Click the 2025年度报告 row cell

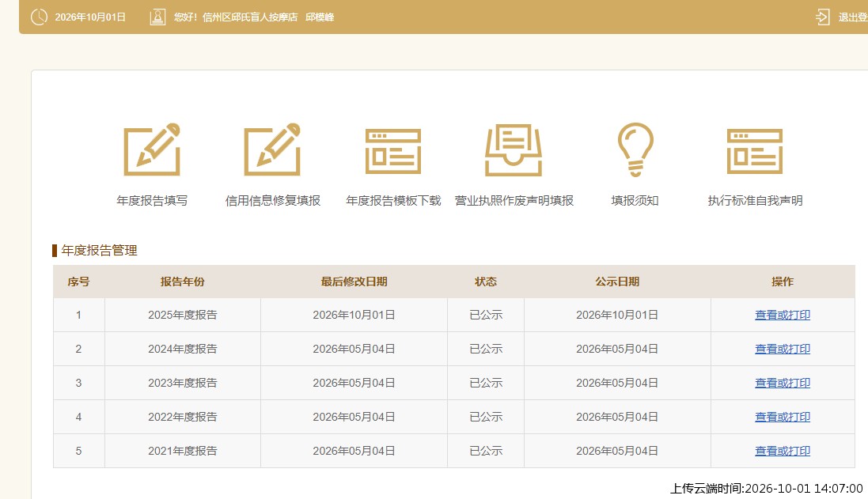pyautogui.click(x=183, y=315)
